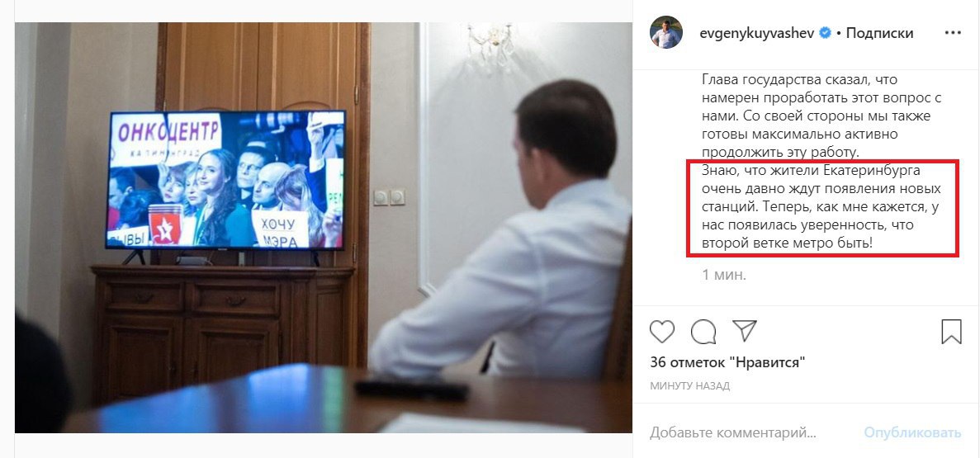Share the post via paper plane icon

pos(745,331)
